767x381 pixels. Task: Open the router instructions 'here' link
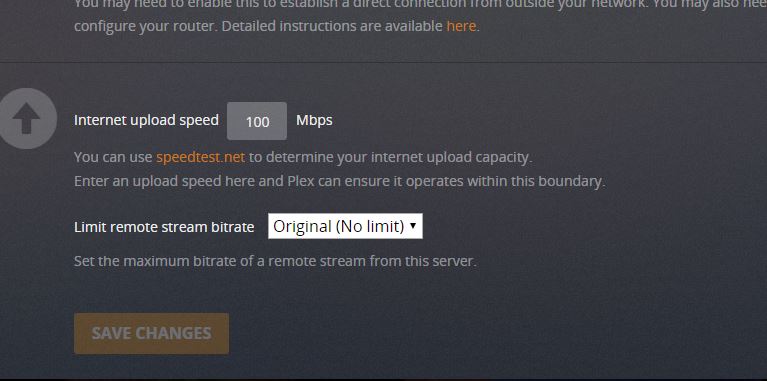461,26
